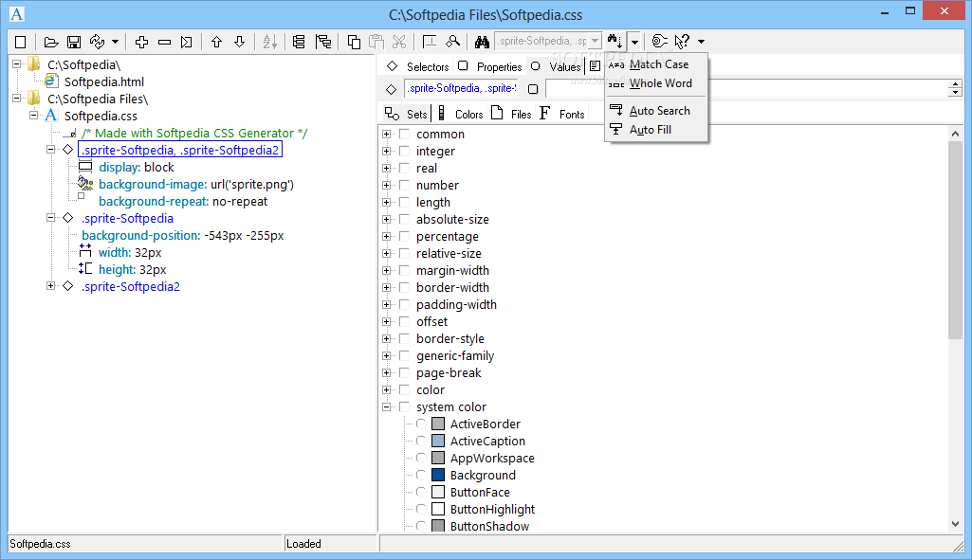Collapse the C:\Softpedia\ folder node

[x=17, y=63]
